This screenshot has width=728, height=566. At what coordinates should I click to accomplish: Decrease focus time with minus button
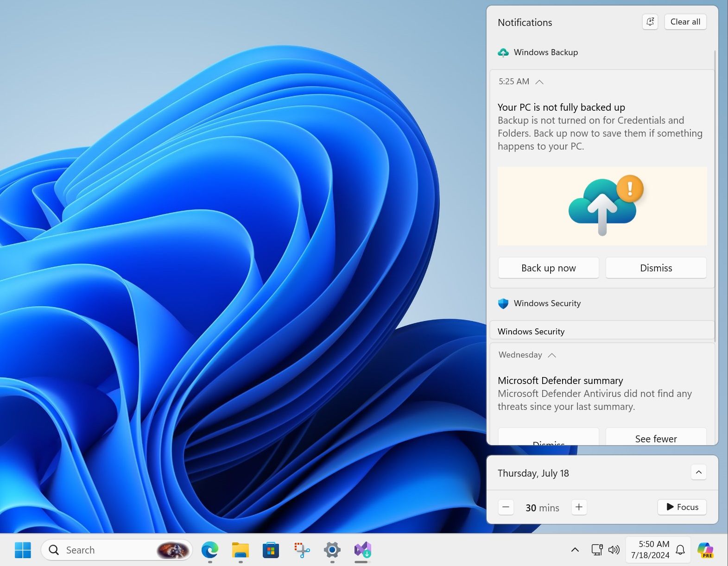[x=506, y=507]
